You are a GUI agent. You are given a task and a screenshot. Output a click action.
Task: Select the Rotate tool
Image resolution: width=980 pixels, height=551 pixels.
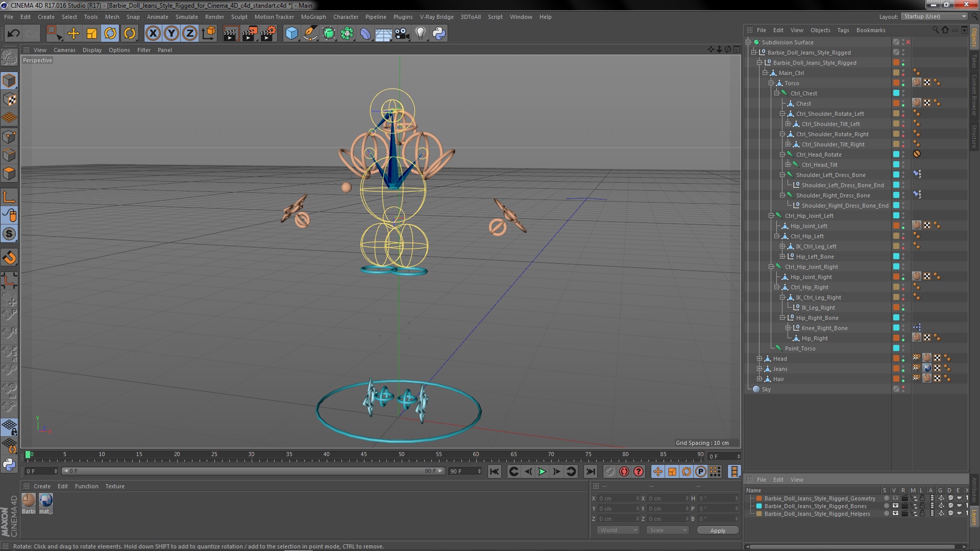click(110, 34)
